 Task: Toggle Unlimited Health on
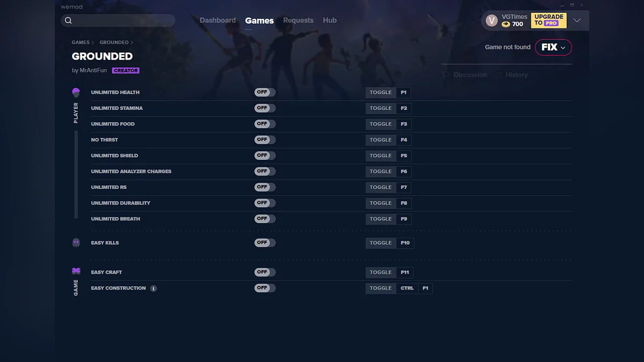click(x=265, y=92)
